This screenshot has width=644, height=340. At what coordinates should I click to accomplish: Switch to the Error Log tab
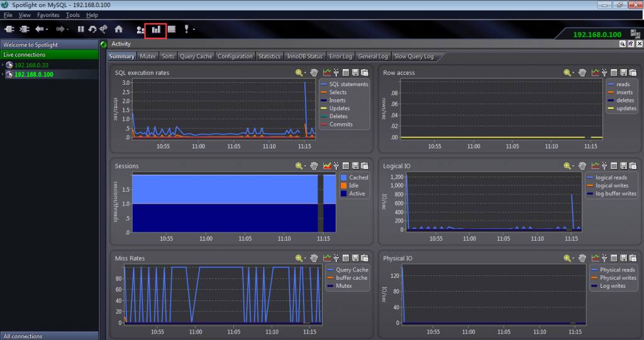pos(340,57)
